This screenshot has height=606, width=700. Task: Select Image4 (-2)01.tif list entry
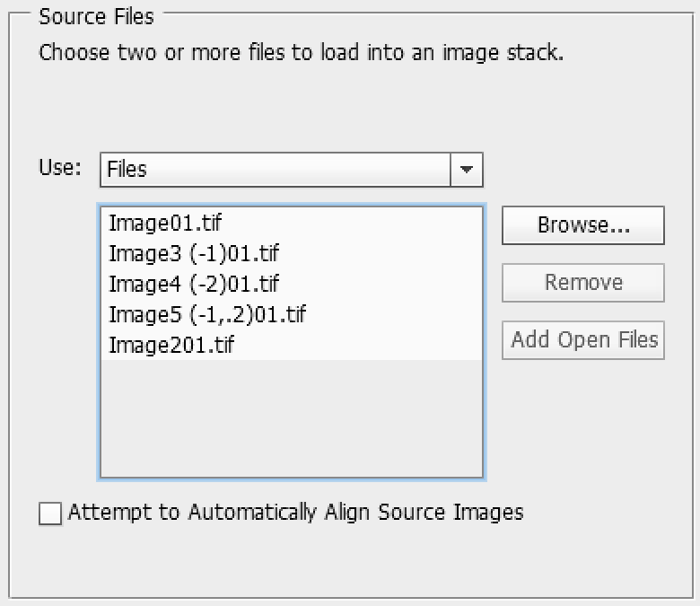(x=292, y=284)
